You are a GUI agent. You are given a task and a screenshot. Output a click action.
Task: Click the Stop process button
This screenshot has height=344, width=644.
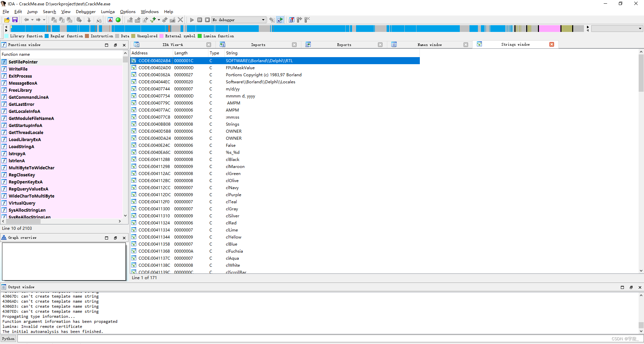pos(207,20)
